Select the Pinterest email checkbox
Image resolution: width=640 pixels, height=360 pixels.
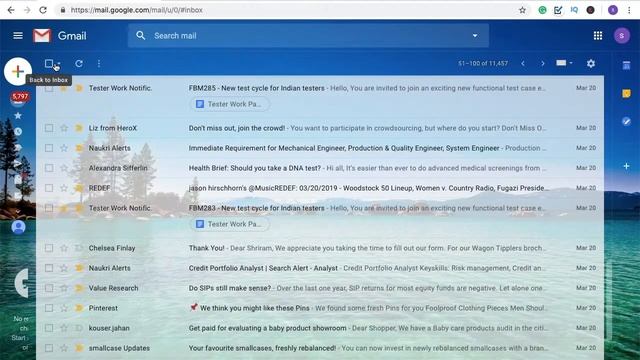[x=49, y=308]
